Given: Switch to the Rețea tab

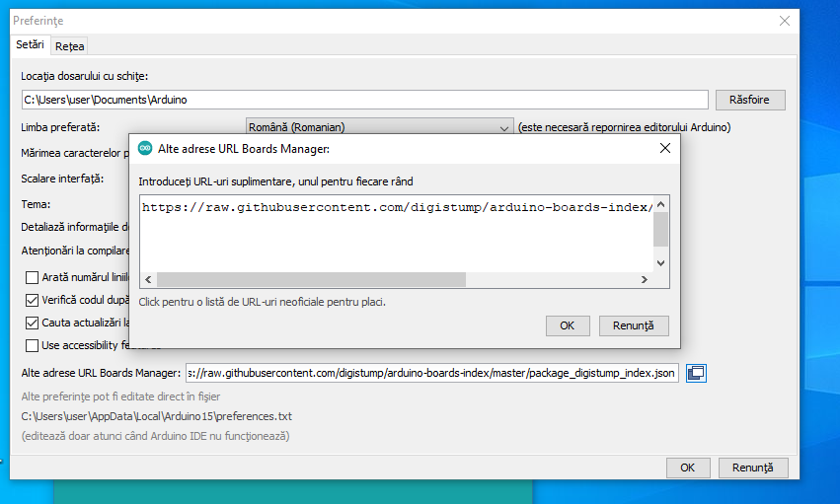Looking at the screenshot, I should (x=70, y=46).
